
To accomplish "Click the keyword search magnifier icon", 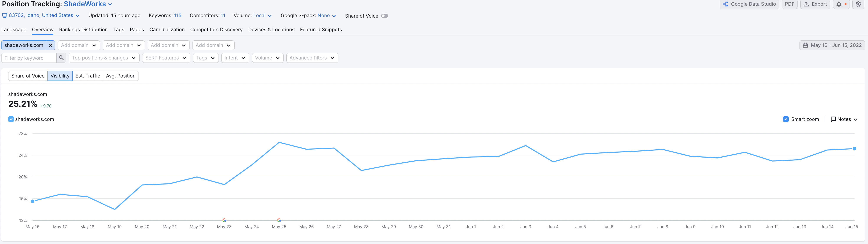I will (x=61, y=58).
